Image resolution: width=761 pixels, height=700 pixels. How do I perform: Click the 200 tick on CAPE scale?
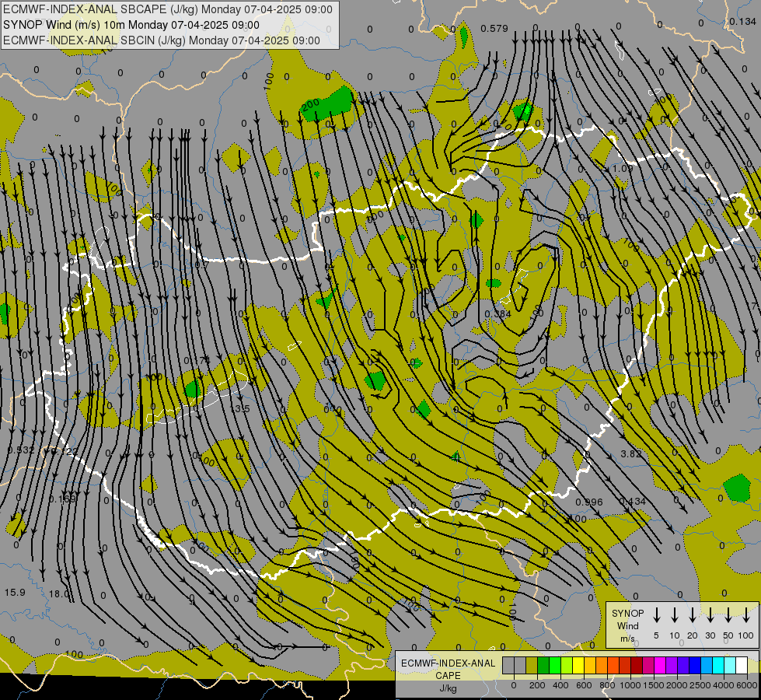point(537,685)
